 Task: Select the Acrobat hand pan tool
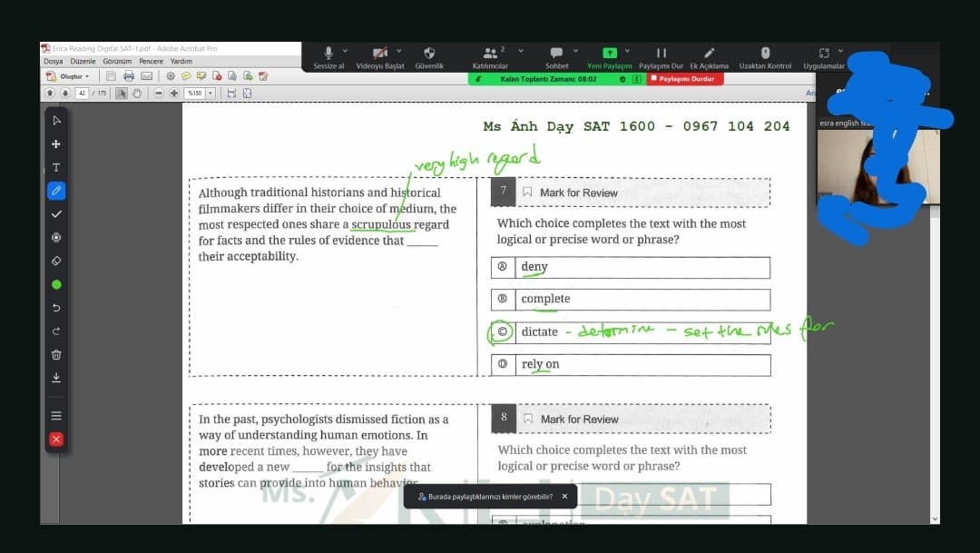[137, 94]
